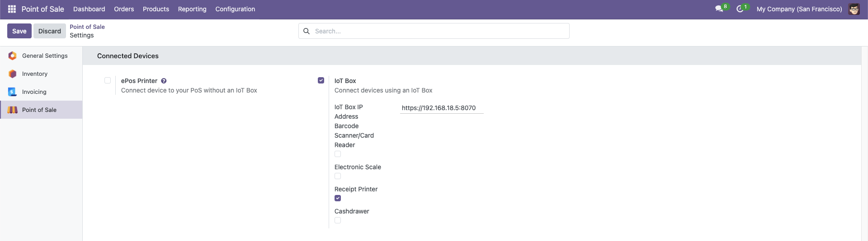The height and width of the screenshot is (241, 868).
Task: Click the search magnifier icon
Action: pos(307,31)
